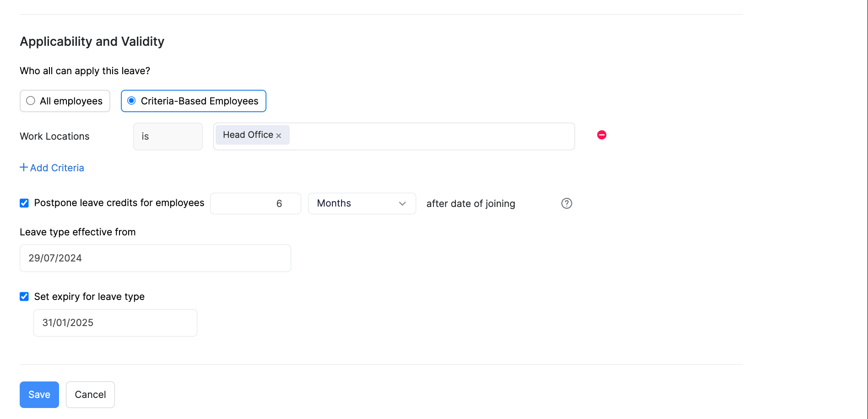This screenshot has width=868, height=419.
Task: Disable Set expiry for leave type
Action: click(x=24, y=297)
